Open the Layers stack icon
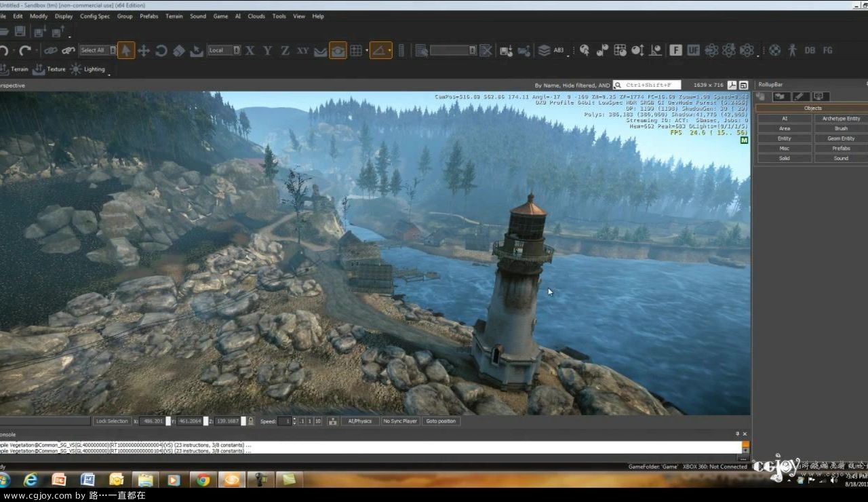Image resolution: width=868 pixels, height=502 pixels. (x=544, y=50)
